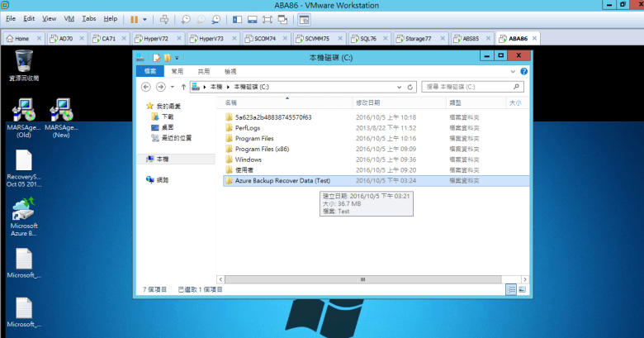Image resolution: width=644 pixels, height=338 pixels.
Task: Click the VMware suspend (pause) toolbar button
Action: [x=135, y=18]
